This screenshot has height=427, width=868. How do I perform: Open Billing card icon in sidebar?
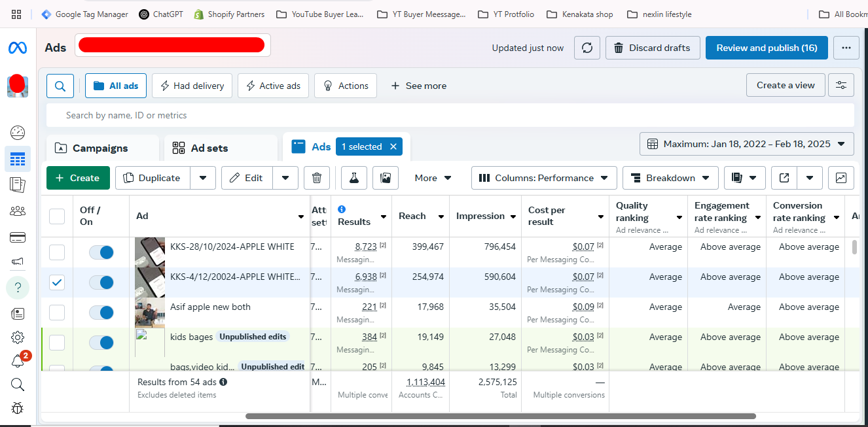[x=18, y=237]
